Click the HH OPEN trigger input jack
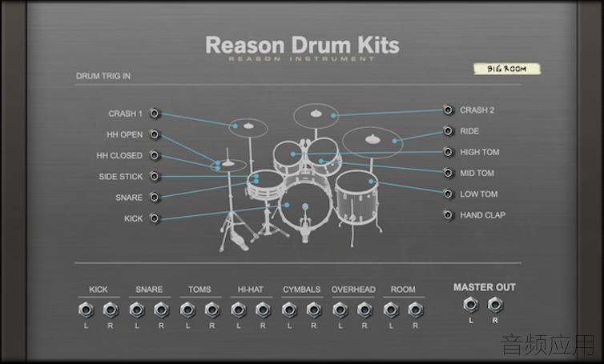The image size is (604, 364). 154,134
